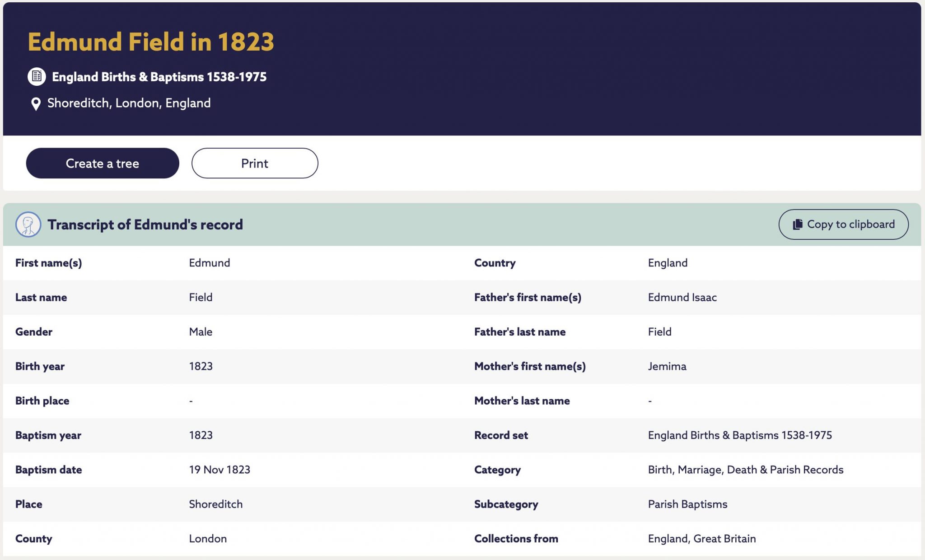
Task: Click the clipboard copy icon
Action: [798, 224]
